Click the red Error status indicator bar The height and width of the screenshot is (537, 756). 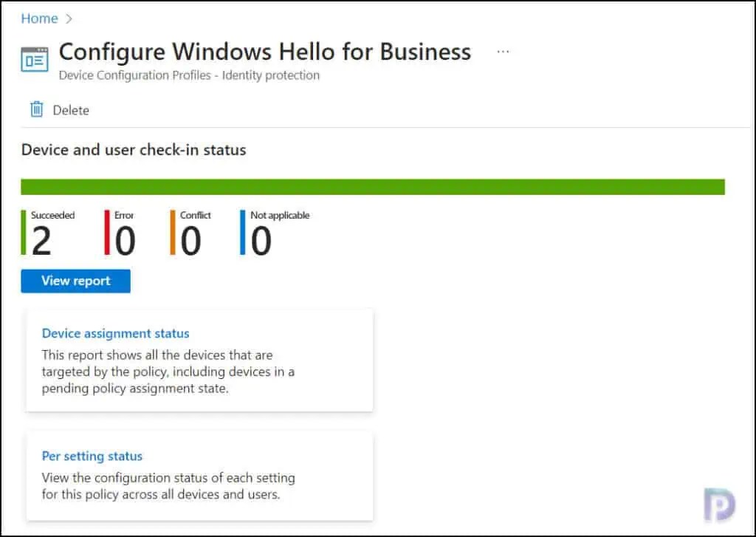click(x=106, y=233)
